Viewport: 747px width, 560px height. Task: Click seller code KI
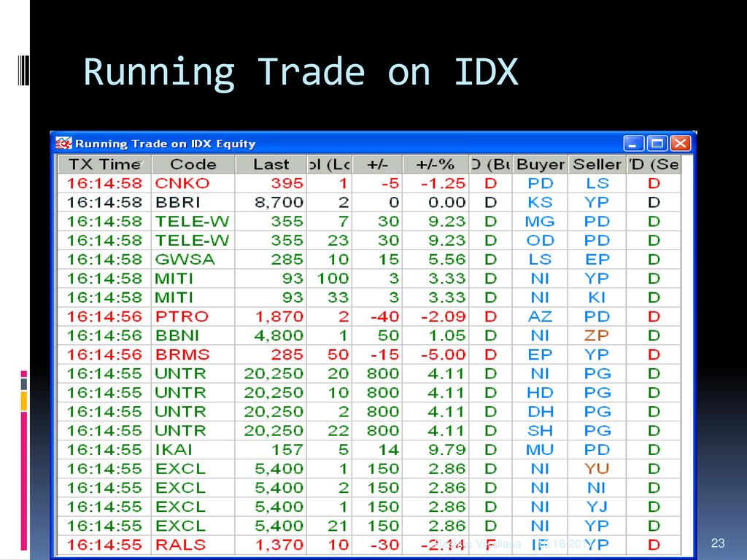[597, 297]
